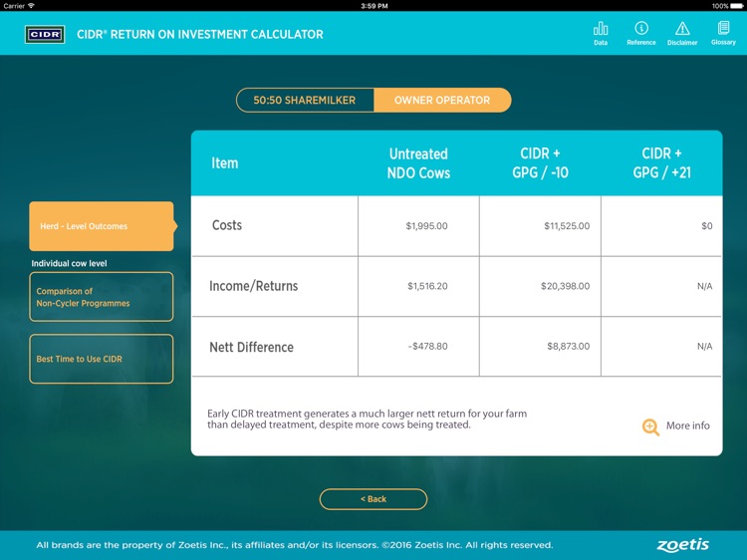
Task: Click the Item column header
Action: 224,163
